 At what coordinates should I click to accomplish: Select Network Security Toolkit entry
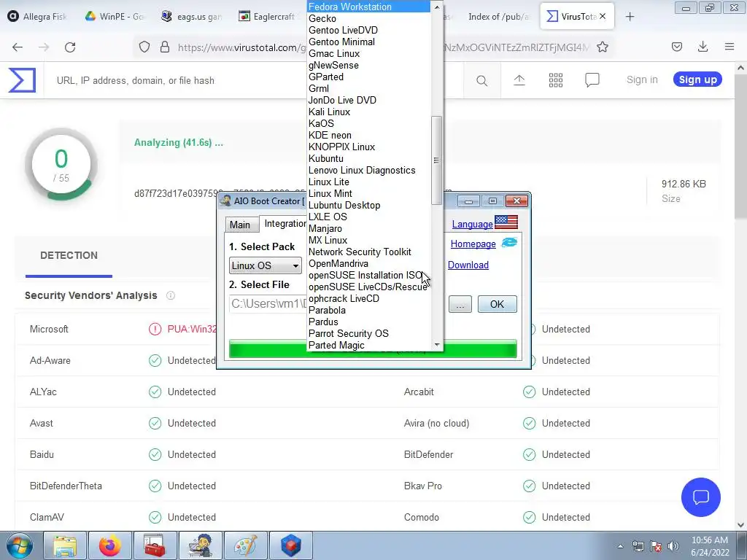[x=368, y=252]
